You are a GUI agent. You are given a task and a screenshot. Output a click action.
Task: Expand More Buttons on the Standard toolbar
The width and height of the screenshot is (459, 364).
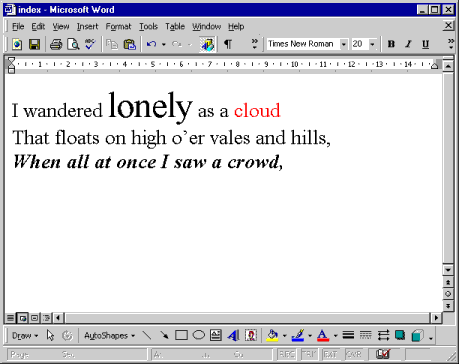(x=255, y=44)
